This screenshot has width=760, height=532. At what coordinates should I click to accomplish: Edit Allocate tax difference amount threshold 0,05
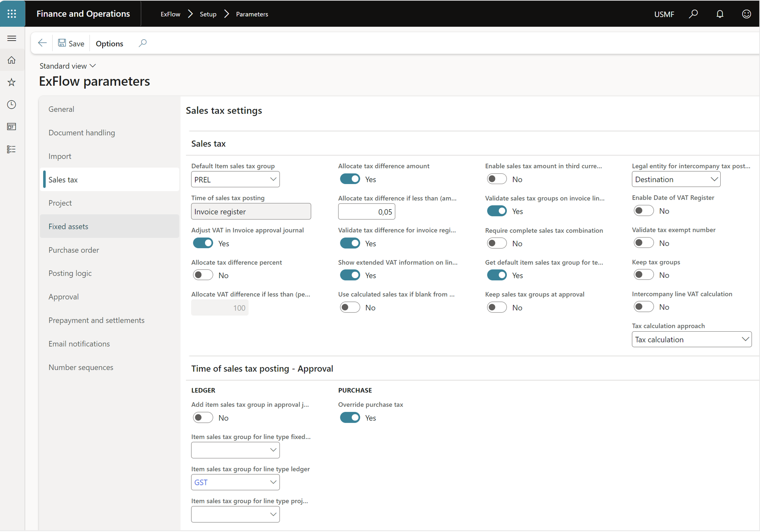pos(366,212)
